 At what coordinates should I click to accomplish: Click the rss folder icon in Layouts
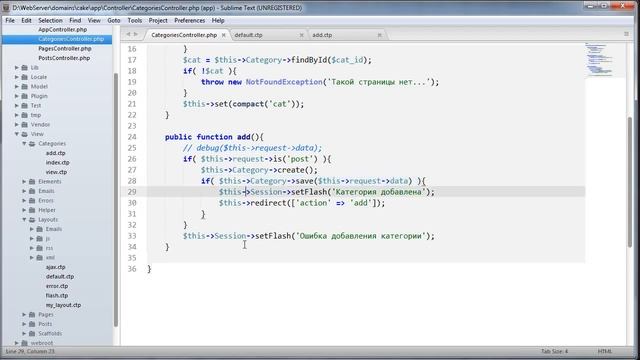point(40,248)
